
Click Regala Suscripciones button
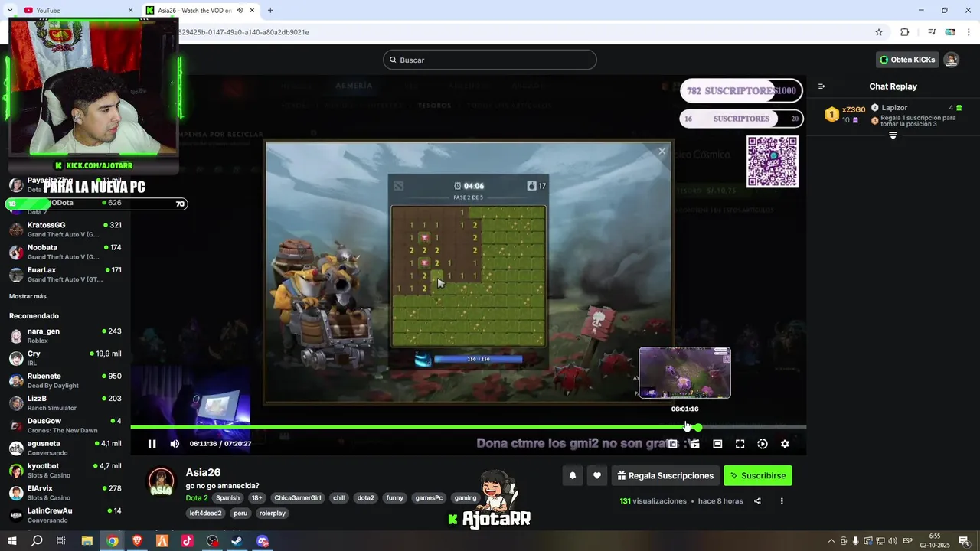click(x=665, y=475)
